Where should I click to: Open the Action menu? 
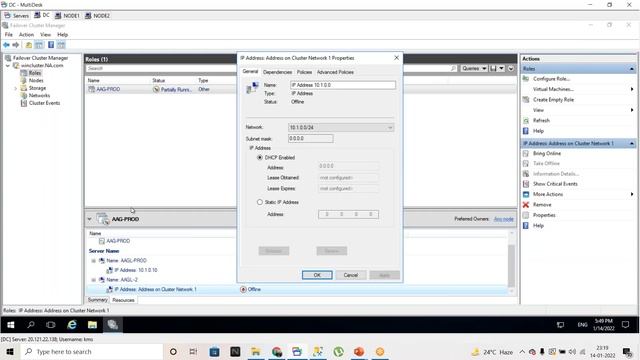coord(26,35)
